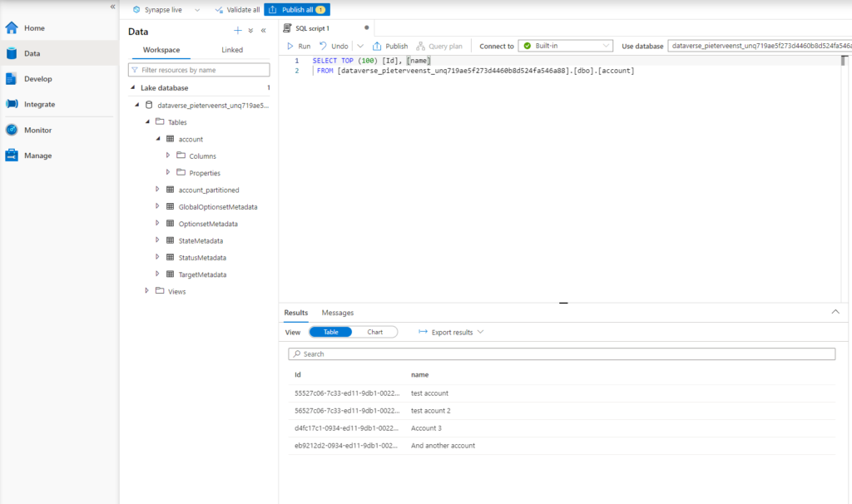
Task: Click the name column header
Action: pos(420,375)
